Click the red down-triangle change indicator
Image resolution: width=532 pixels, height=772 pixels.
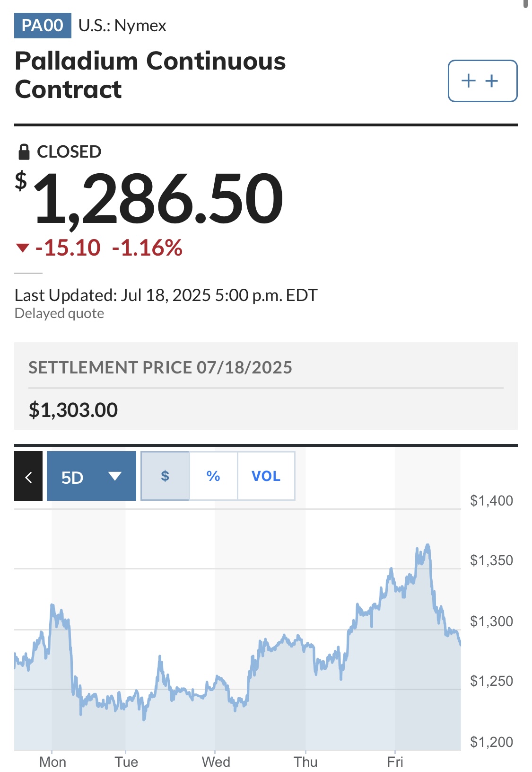pos(23,248)
